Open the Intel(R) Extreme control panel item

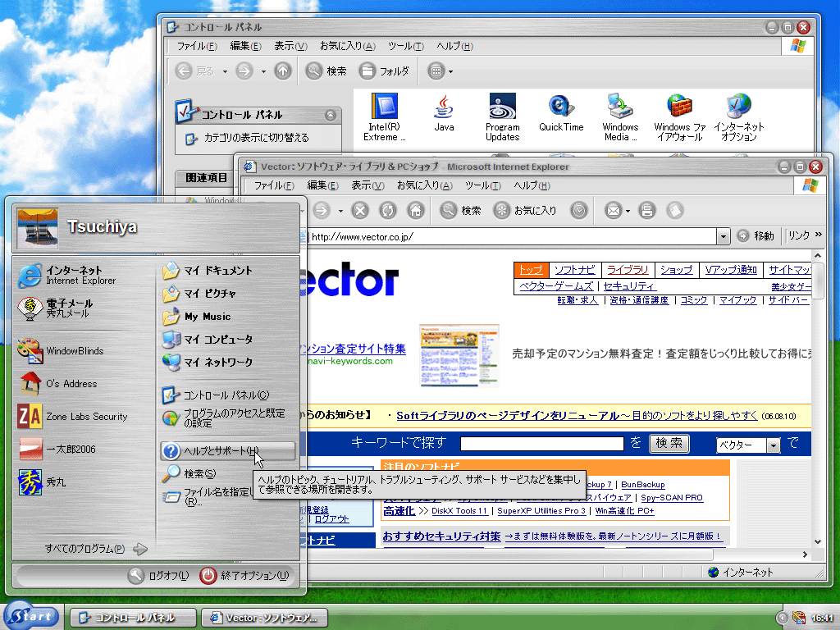[384, 116]
